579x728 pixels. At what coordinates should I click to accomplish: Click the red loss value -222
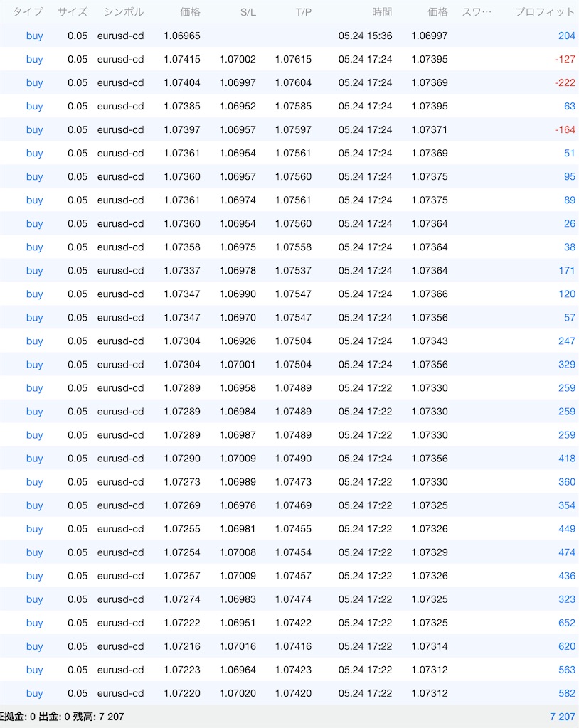pos(565,82)
